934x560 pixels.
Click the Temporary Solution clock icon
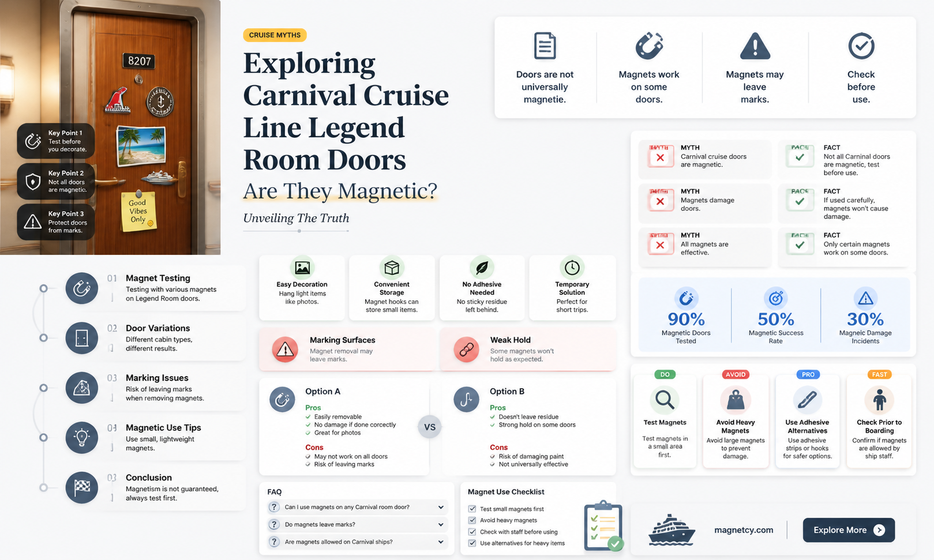click(x=572, y=268)
